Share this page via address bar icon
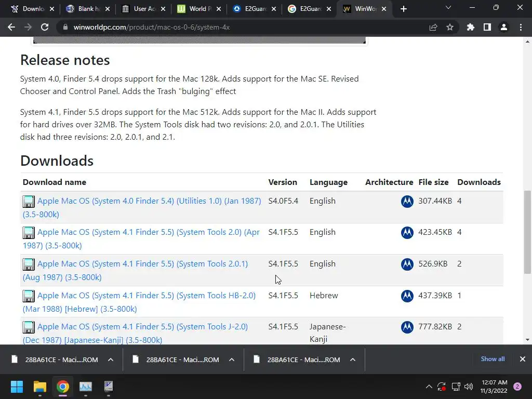Screen dimensions: 532x399 433,27
